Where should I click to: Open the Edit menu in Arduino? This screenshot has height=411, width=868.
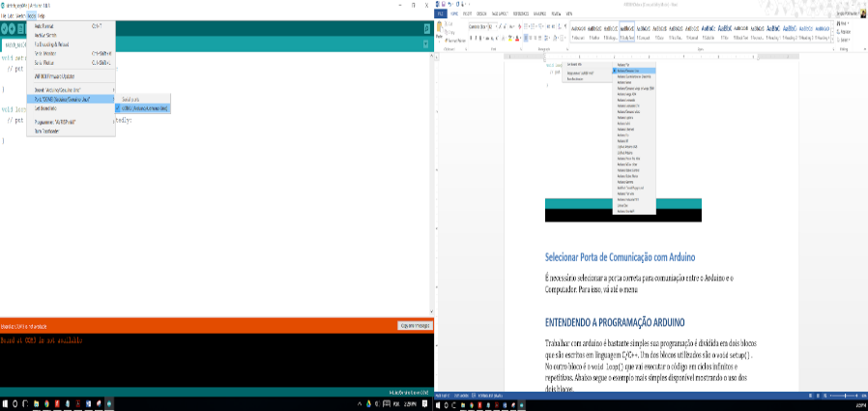pos(11,15)
